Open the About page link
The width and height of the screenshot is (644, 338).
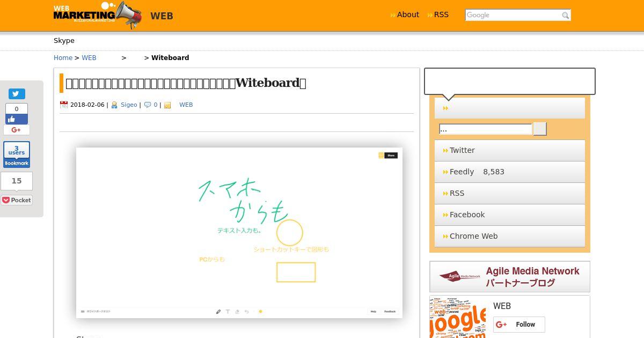coord(408,15)
